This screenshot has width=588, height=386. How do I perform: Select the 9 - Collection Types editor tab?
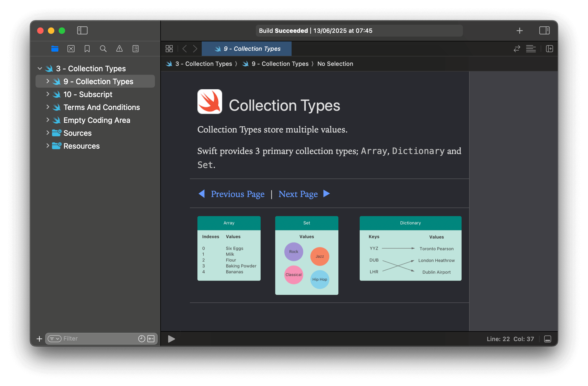(246, 49)
